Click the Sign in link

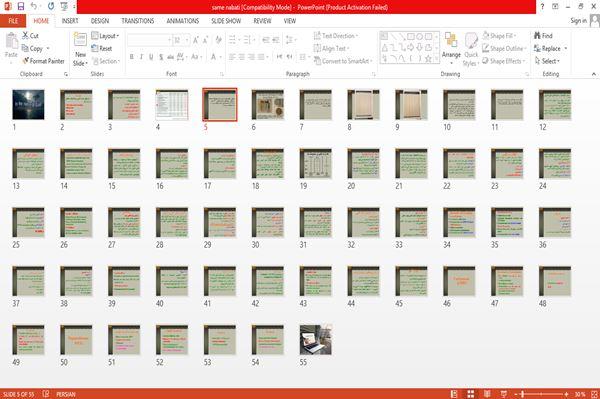[x=578, y=21]
